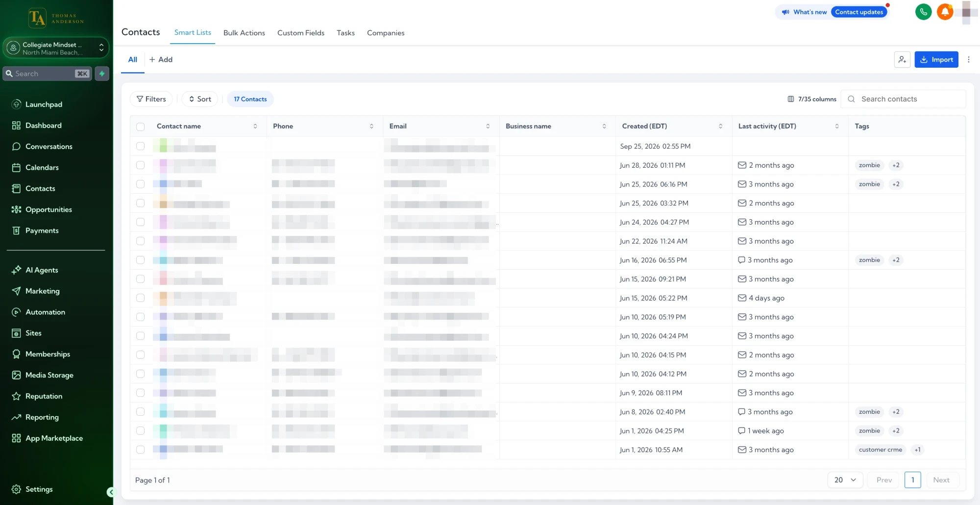Open the 20 per page dropdown
The width and height of the screenshot is (980, 505).
(845, 480)
